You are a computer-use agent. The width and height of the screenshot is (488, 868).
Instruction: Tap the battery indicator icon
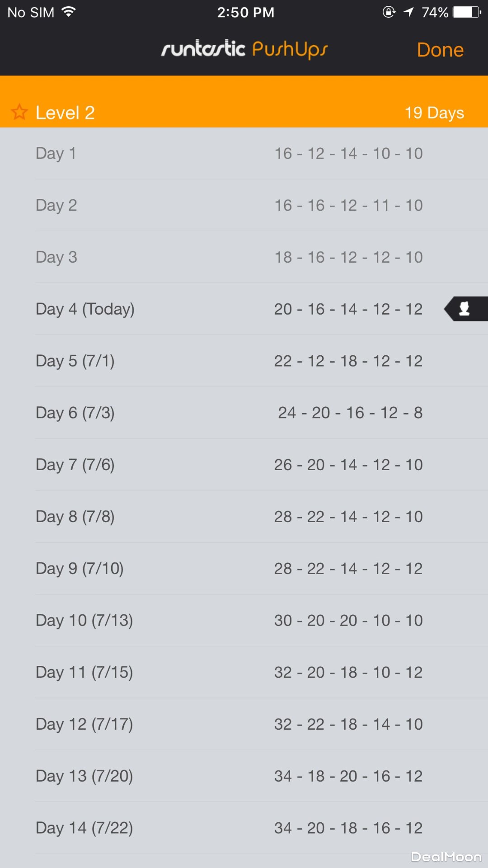click(467, 12)
